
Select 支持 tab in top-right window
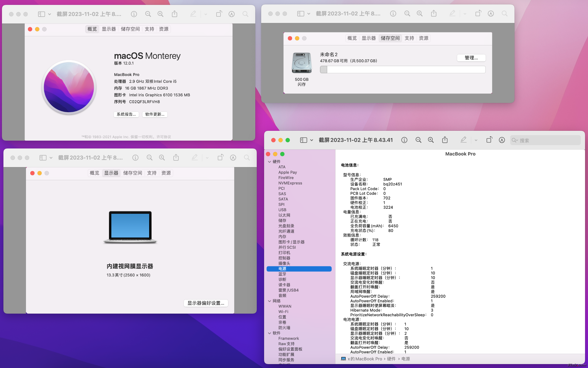pyautogui.click(x=409, y=38)
